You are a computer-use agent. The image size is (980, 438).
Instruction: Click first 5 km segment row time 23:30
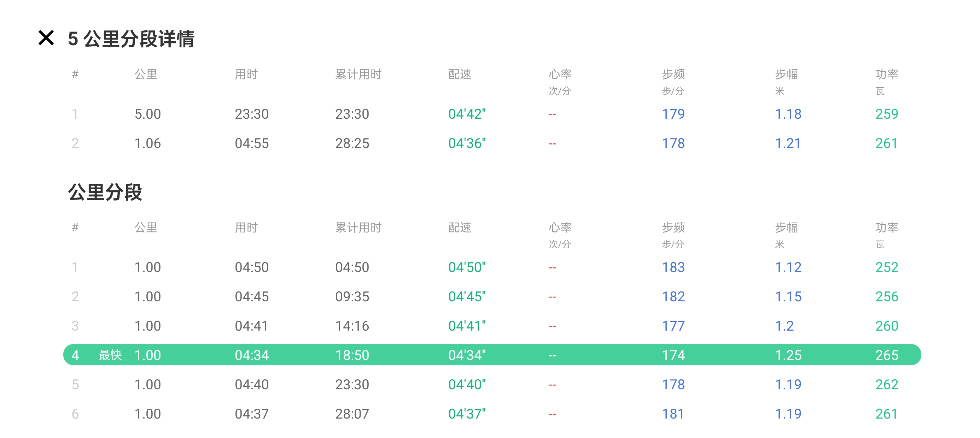point(251,114)
